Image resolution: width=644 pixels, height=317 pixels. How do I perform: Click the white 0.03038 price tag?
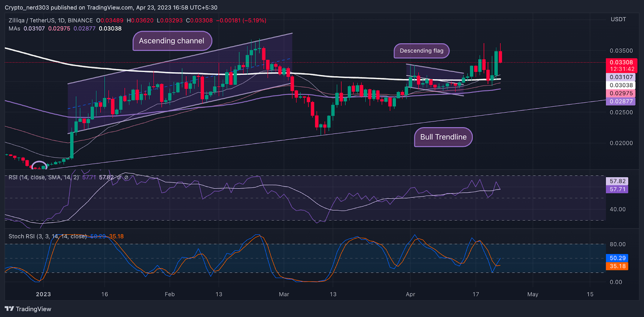(x=621, y=85)
